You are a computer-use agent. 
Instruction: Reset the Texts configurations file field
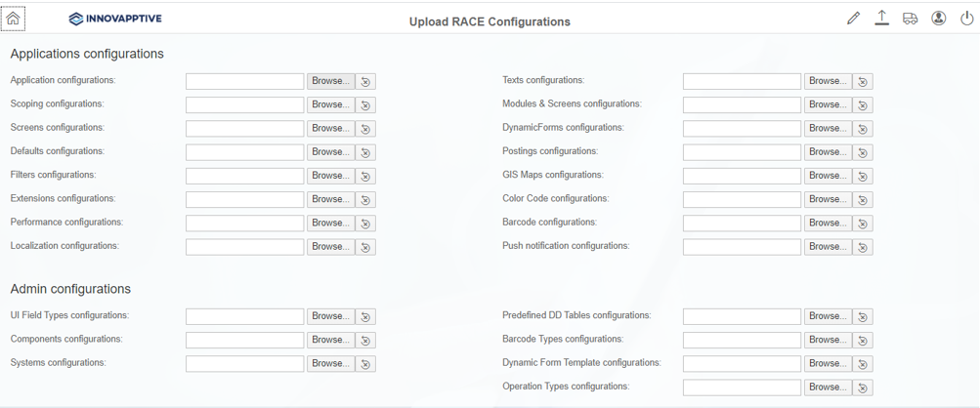(x=863, y=82)
